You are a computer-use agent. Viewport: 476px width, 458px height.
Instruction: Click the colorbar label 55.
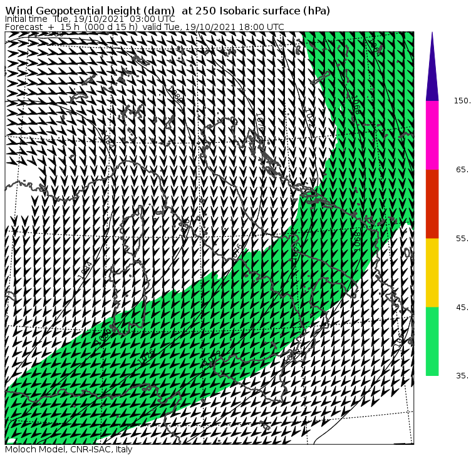point(462,239)
